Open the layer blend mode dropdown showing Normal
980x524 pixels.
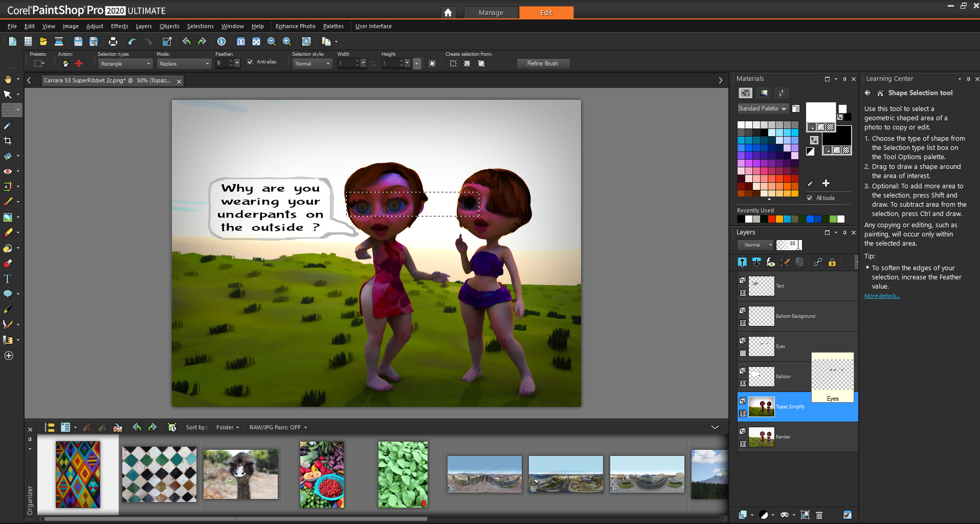point(755,245)
